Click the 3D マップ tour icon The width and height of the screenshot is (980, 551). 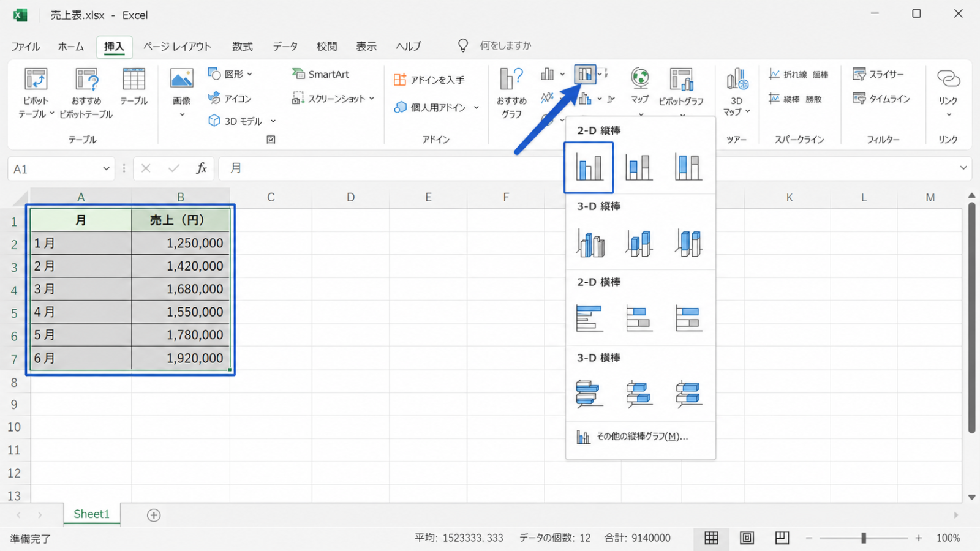pos(737,80)
